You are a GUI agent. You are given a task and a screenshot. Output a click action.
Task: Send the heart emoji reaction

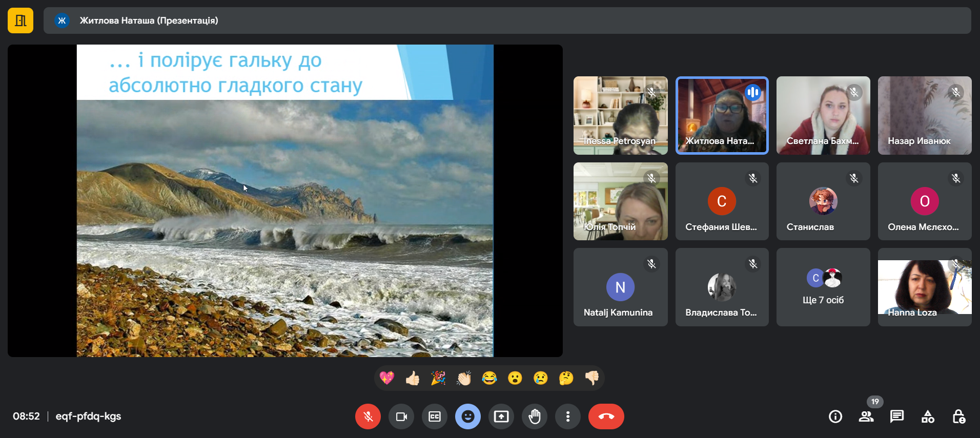(x=386, y=378)
